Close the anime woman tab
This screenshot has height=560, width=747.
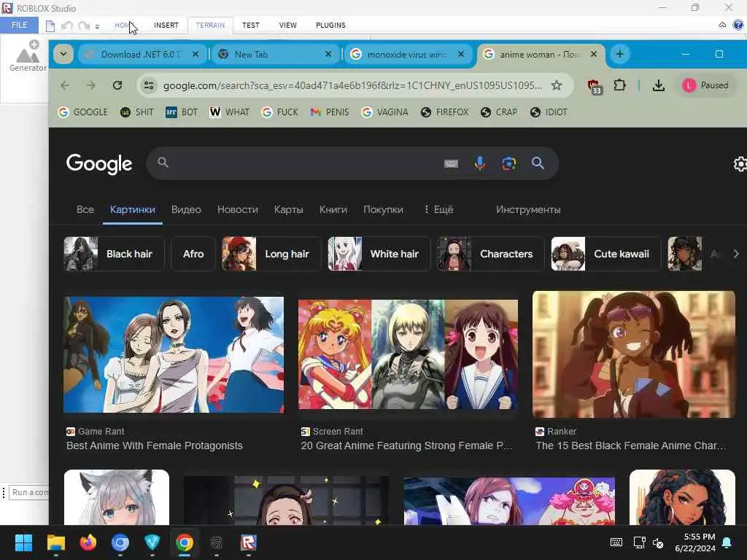click(x=594, y=54)
